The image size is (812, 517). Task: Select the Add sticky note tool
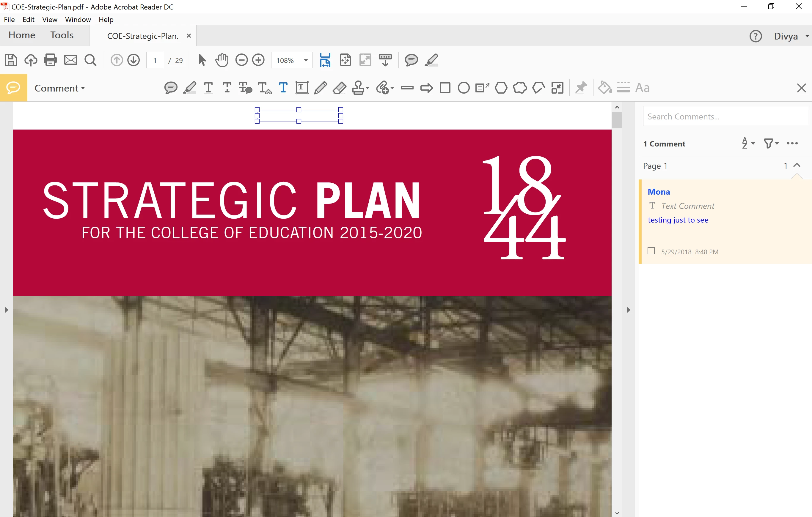171,88
